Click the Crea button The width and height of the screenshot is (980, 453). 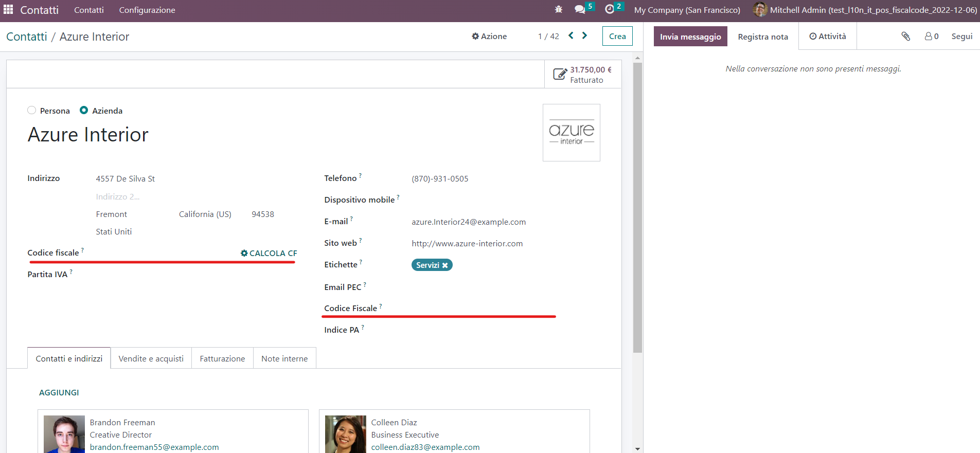(x=617, y=36)
